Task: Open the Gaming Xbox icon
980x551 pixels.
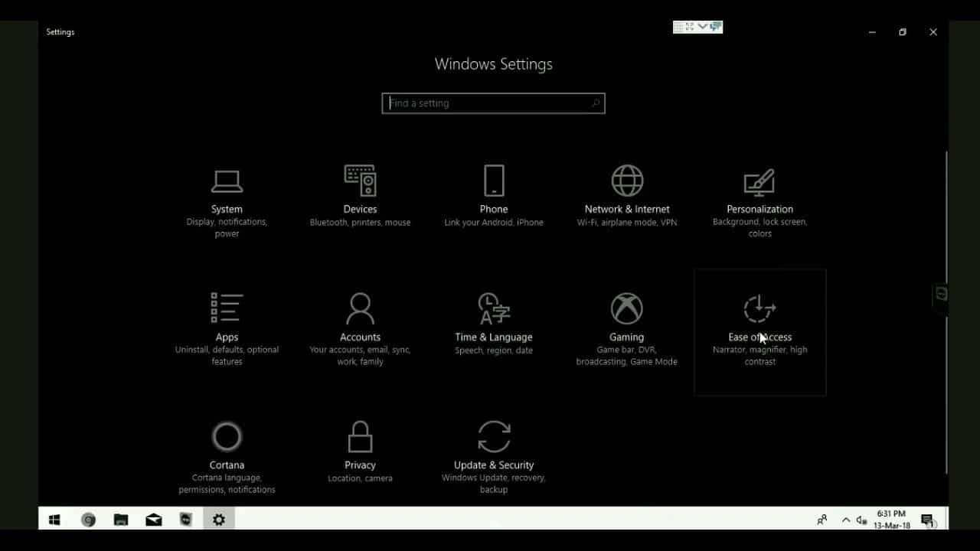Action: point(627,308)
